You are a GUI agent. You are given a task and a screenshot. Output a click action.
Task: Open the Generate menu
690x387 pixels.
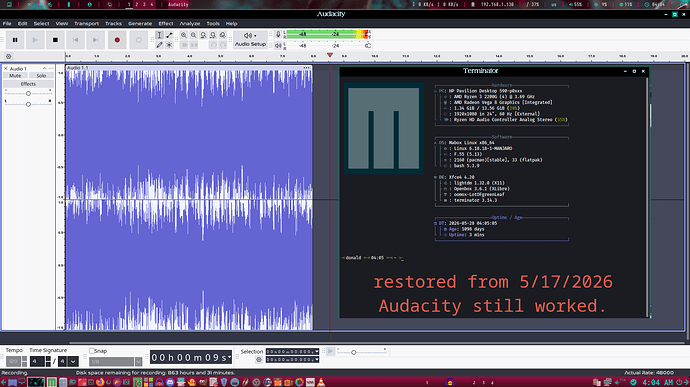(x=140, y=23)
